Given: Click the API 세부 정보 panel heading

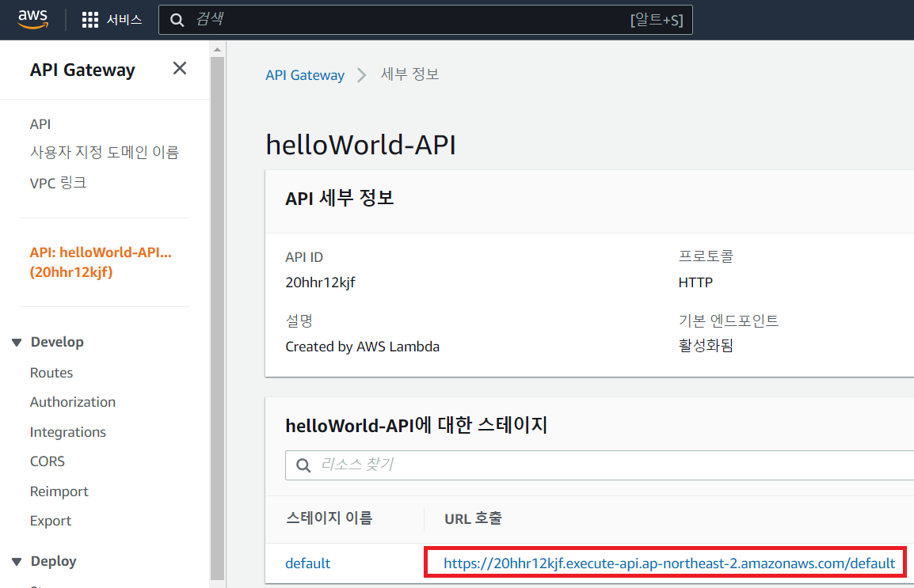Looking at the screenshot, I should [x=339, y=198].
